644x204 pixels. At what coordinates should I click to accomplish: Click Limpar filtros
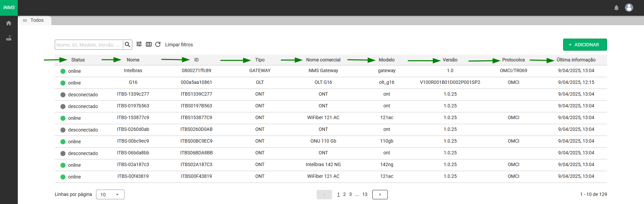(x=179, y=45)
